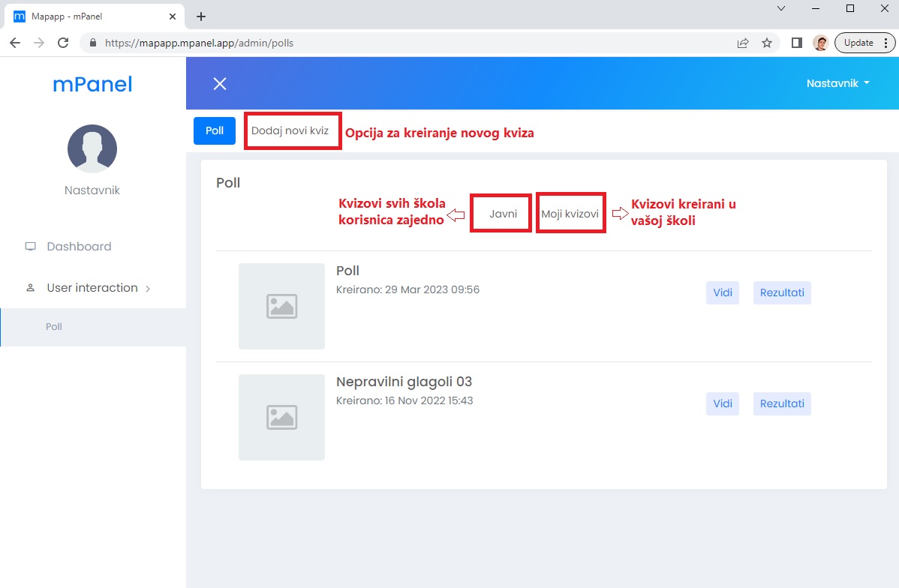
Task: Close the Mapapp - mPanel tab
Action: click(173, 16)
